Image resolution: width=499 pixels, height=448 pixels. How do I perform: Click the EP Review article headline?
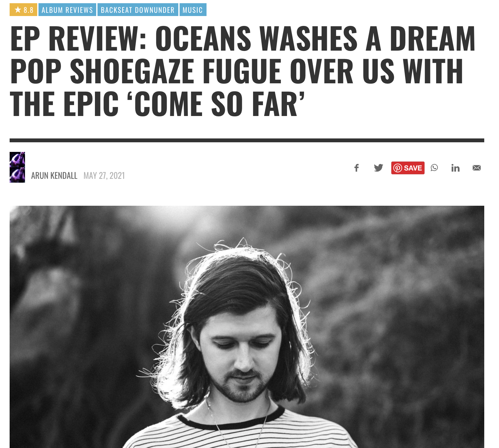pyautogui.click(x=242, y=71)
